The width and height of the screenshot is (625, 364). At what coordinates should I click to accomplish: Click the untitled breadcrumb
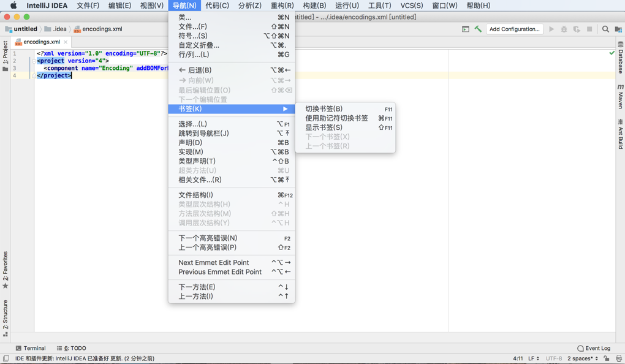tap(21, 29)
